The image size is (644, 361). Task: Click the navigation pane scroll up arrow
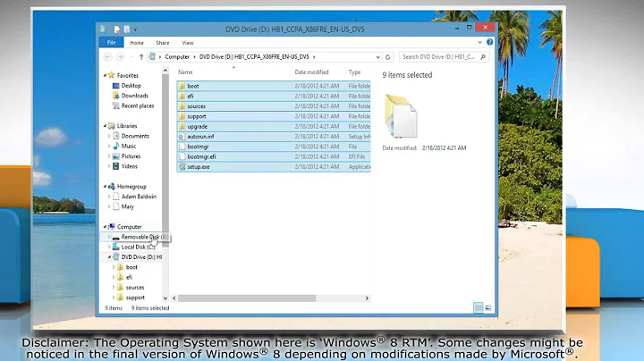pos(165,71)
